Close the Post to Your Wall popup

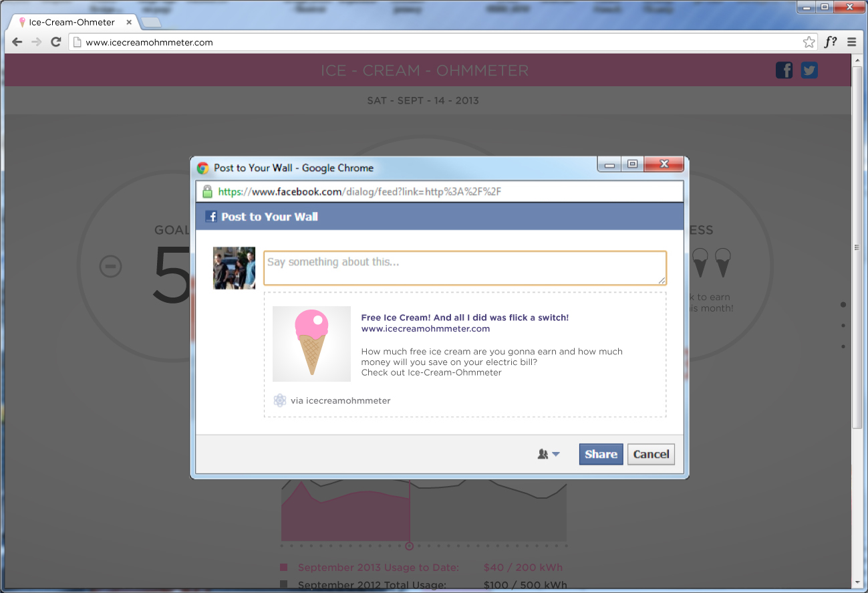(664, 164)
